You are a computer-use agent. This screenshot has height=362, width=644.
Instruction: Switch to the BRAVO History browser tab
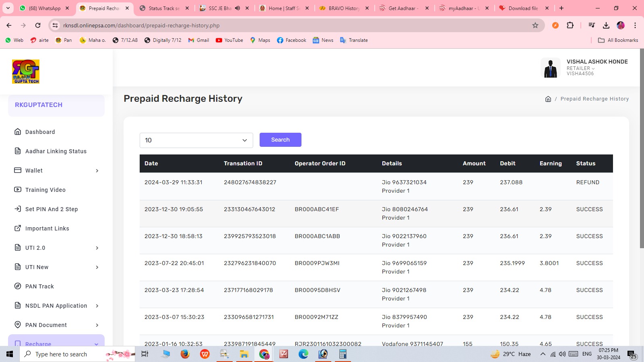[344, 8]
